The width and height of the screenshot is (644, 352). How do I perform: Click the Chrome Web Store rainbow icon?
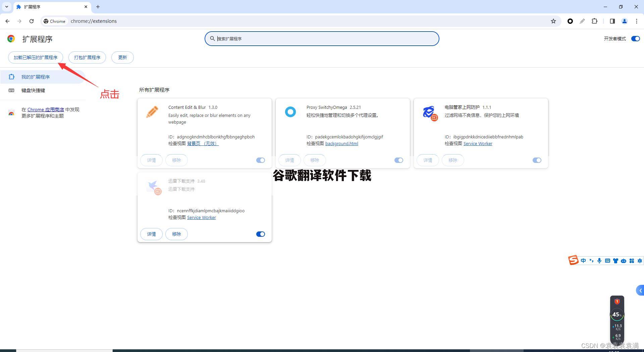click(11, 113)
